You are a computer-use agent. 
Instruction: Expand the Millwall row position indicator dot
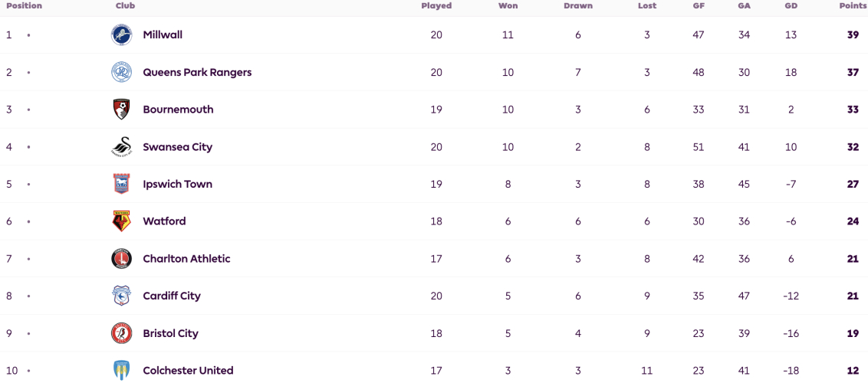29,34
